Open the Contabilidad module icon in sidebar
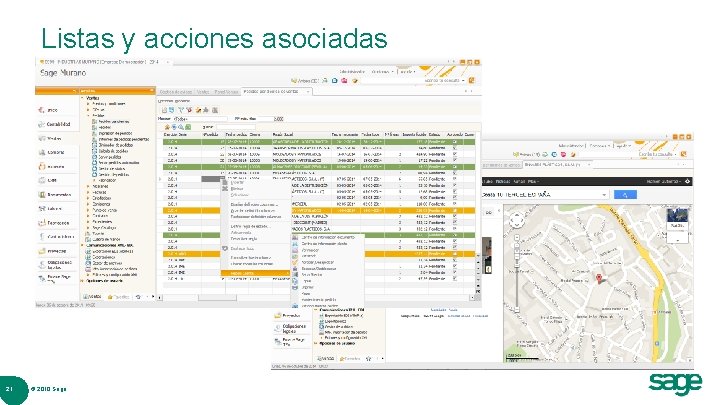The image size is (720, 405). (x=41, y=124)
